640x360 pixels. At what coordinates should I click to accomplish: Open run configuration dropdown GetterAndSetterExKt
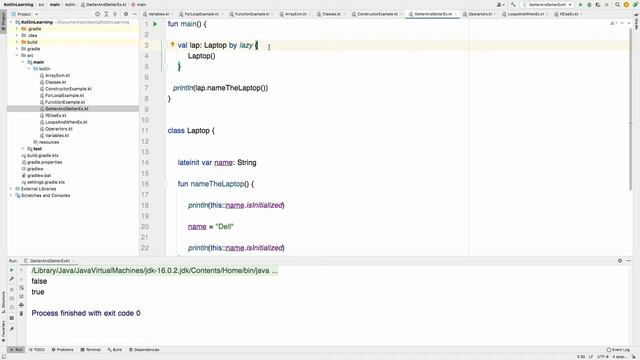(x=547, y=4)
